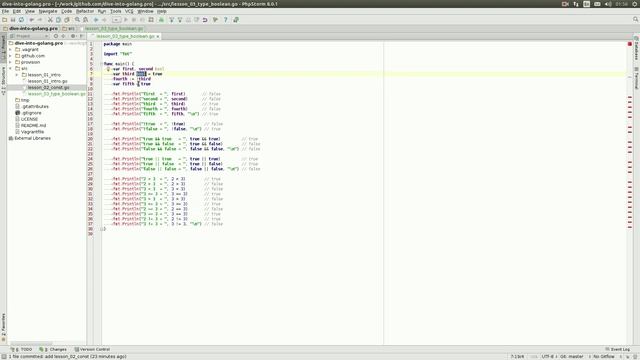Click the red error indicator in editor corner

tap(630, 44)
